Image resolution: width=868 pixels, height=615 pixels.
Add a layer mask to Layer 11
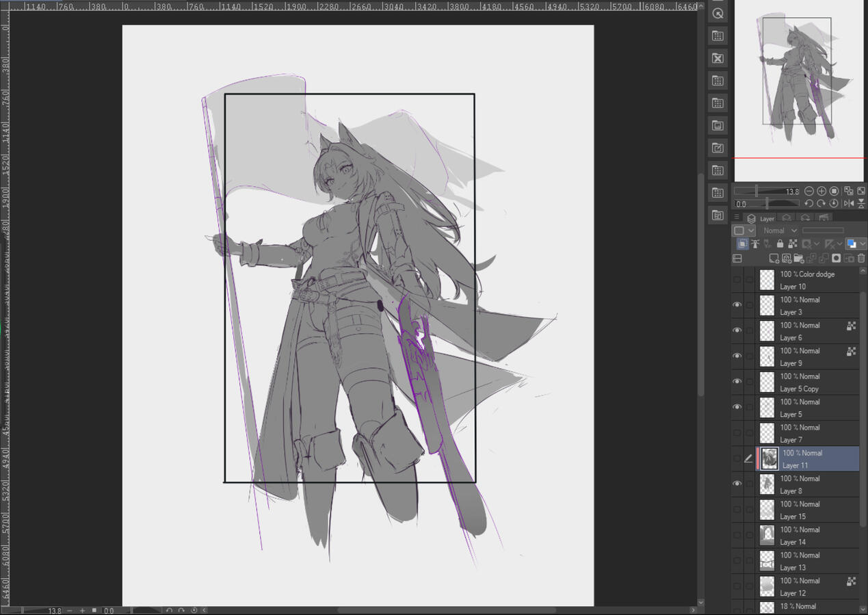click(x=837, y=259)
